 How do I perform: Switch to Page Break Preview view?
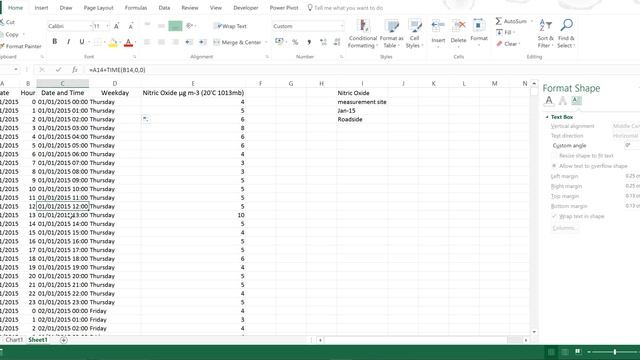coord(578,352)
